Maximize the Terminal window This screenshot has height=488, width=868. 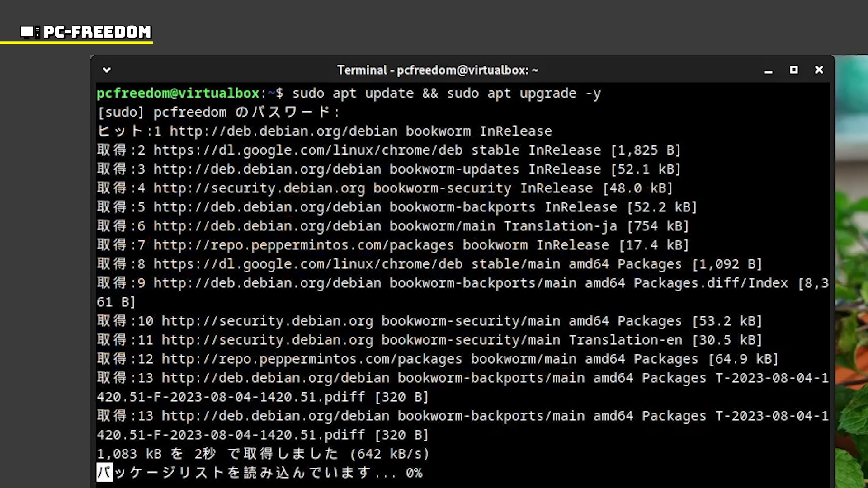pos(793,70)
